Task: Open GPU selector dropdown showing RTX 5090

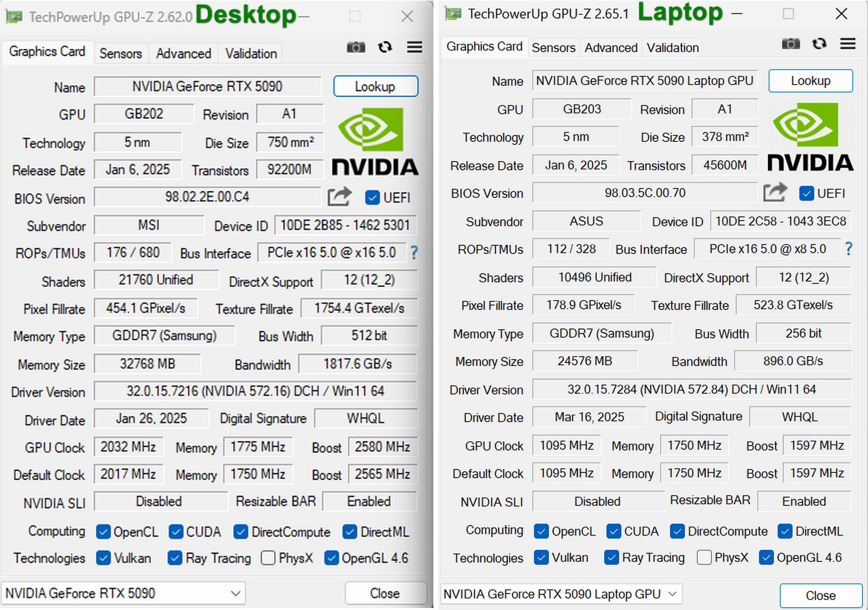Action: coord(123,593)
